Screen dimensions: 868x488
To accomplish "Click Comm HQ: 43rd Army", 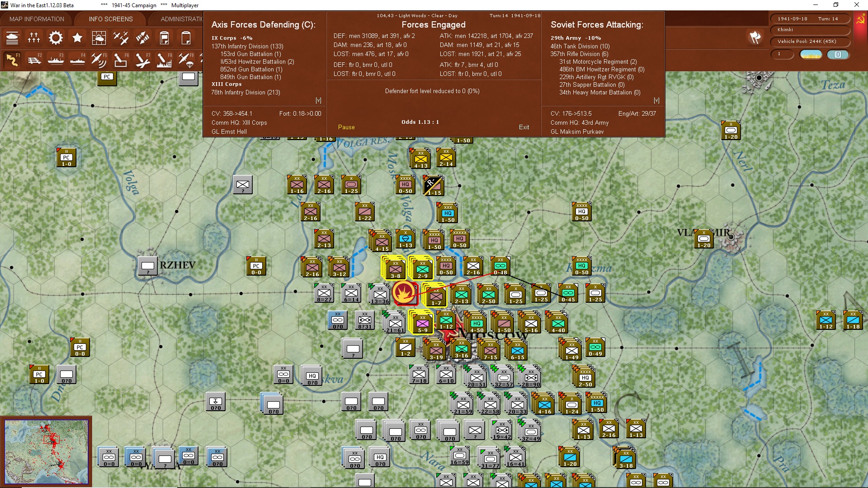I will (580, 122).
